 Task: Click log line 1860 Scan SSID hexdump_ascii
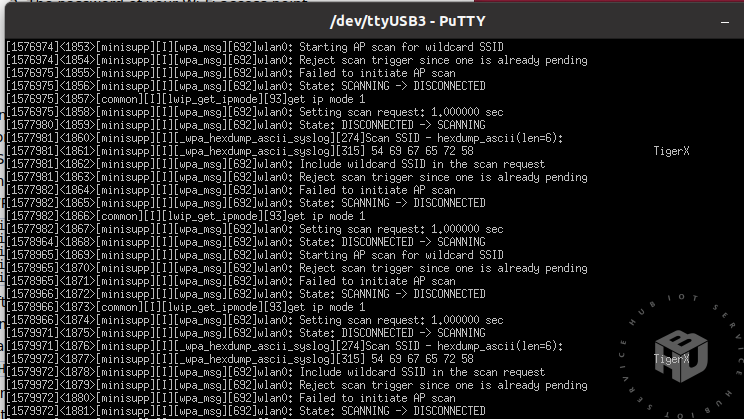point(284,138)
